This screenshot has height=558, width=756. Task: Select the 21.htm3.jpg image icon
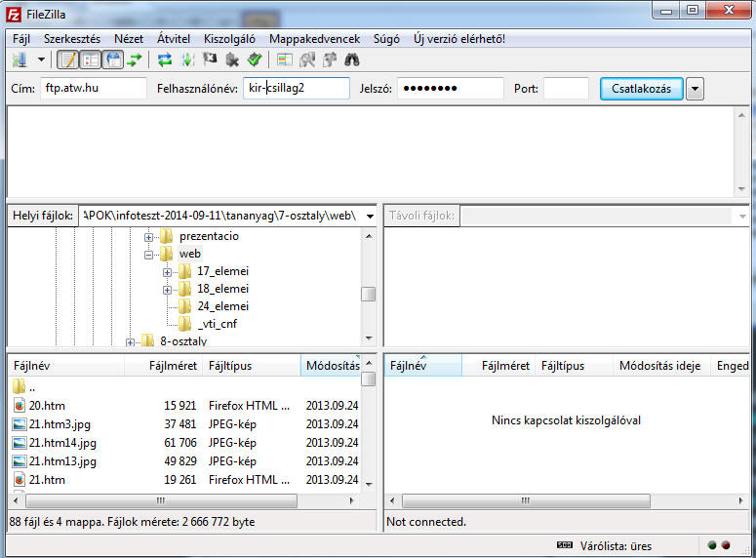pos(20,424)
